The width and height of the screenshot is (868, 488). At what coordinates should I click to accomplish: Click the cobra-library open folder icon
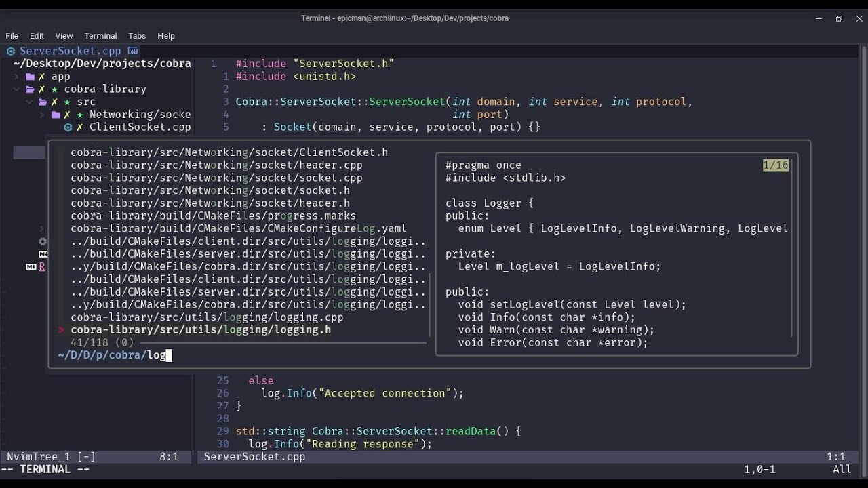tap(30, 89)
